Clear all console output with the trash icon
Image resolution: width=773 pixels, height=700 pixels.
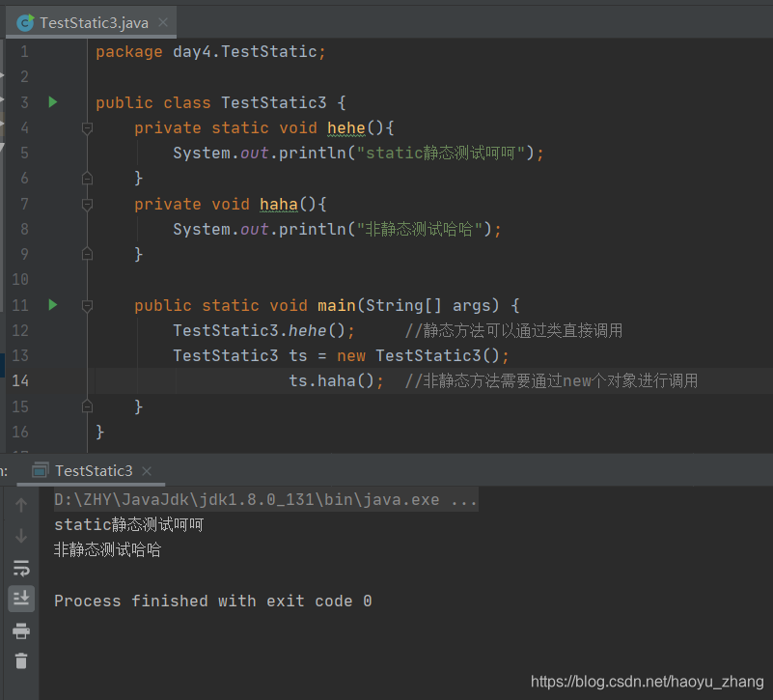click(21, 661)
